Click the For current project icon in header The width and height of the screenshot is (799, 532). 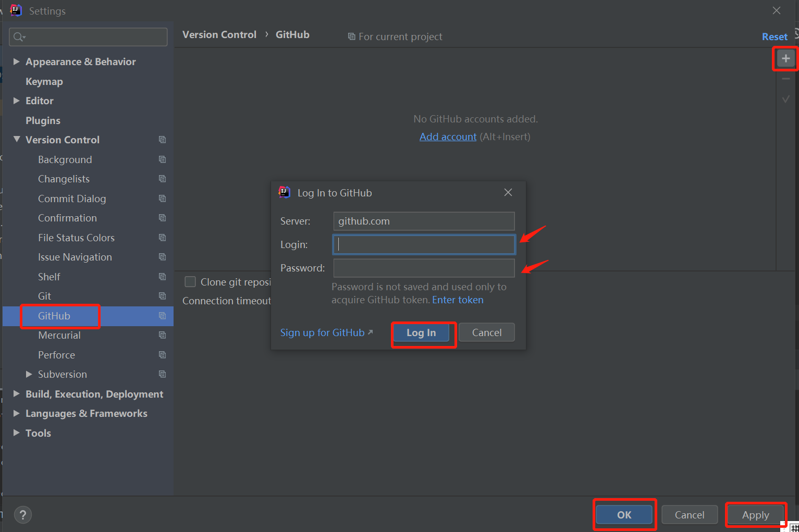click(352, 36)
